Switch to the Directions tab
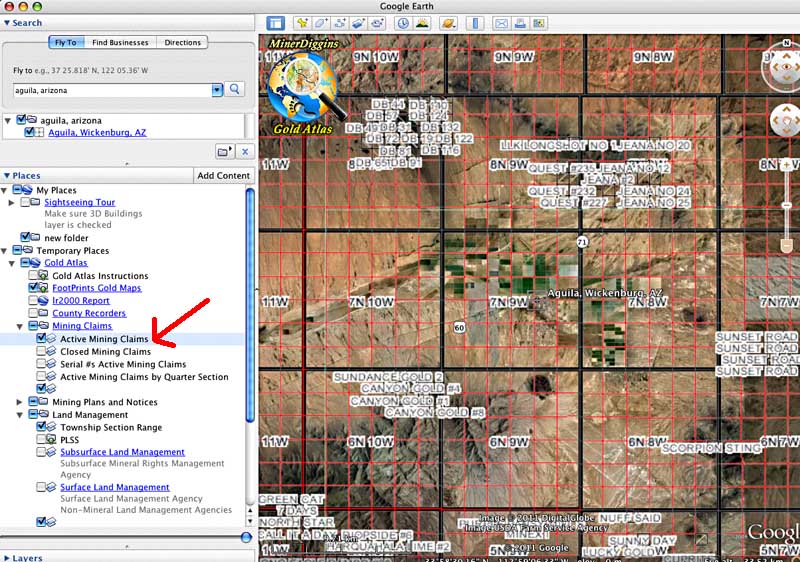Viewport: 800px width, 562px height. [182, 42]
